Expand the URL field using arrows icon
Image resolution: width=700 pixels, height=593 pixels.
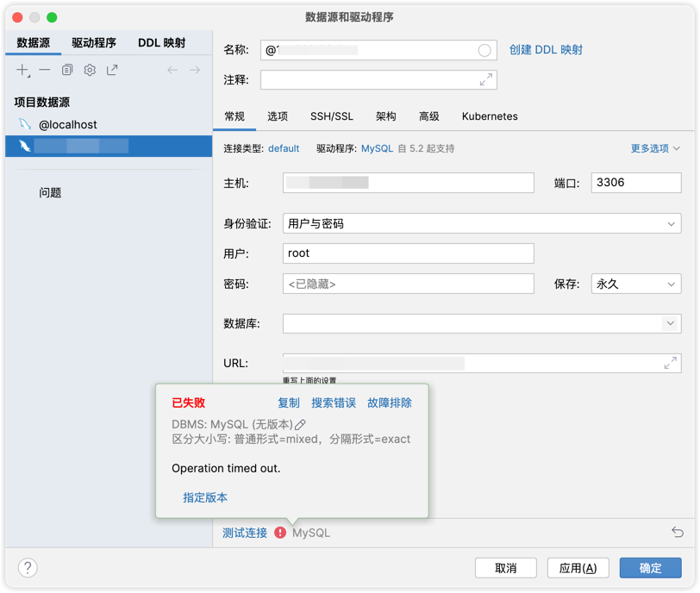(670, 364)
